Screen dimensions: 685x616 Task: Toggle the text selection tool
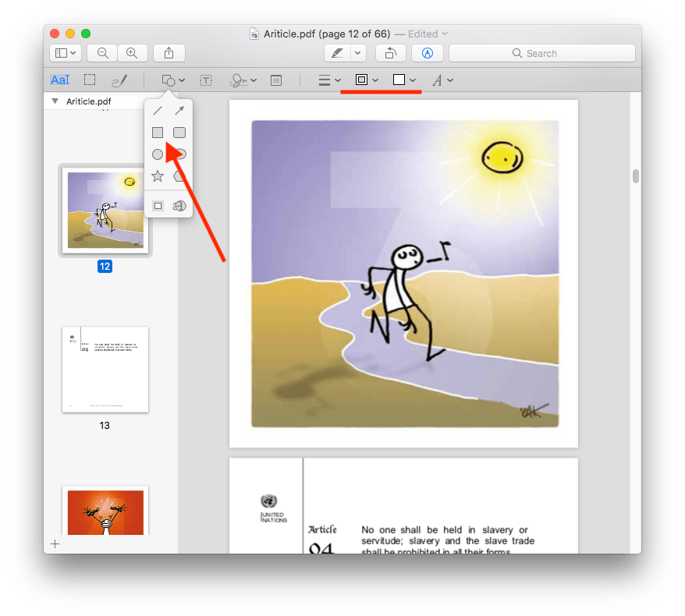click(x=59, y=80)
